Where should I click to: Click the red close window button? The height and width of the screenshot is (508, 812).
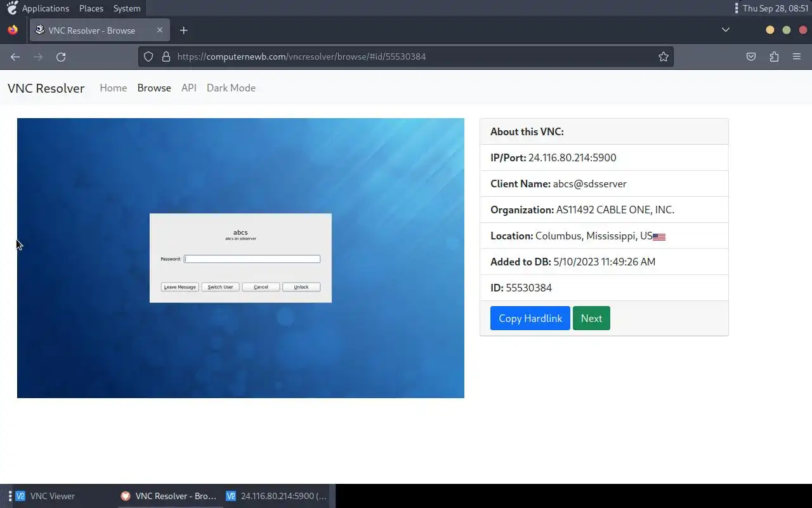[803, 30]
